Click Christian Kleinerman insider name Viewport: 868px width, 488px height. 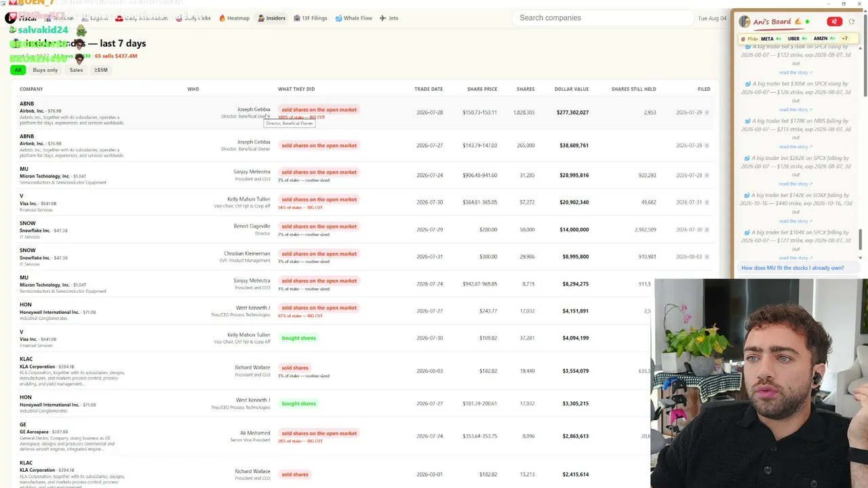pyautogui.click(x=247, y=253)
